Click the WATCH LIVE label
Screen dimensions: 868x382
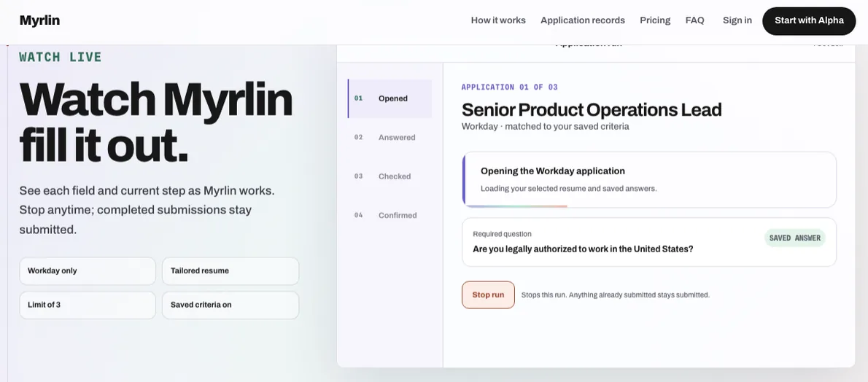[x=61, y=57]
